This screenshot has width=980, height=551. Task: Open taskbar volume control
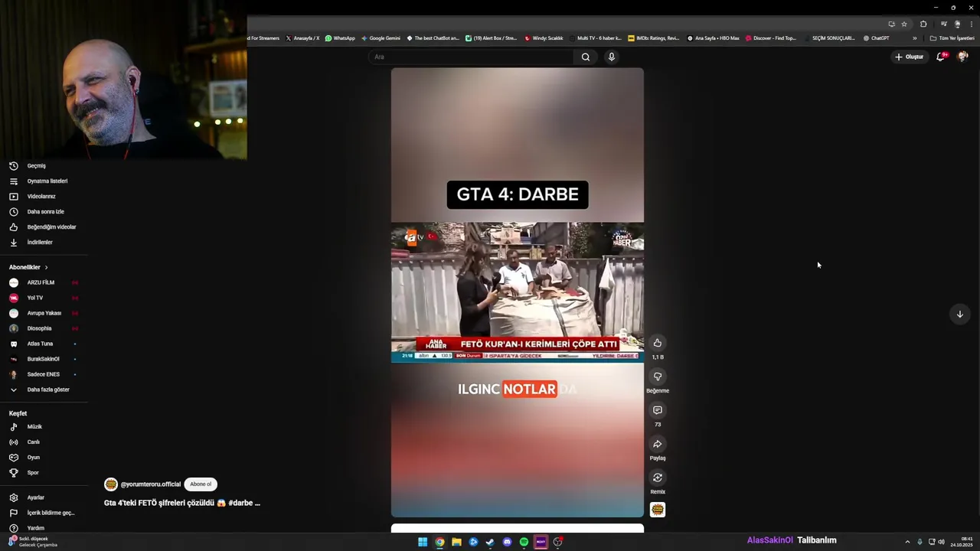[x=941, y=542]
